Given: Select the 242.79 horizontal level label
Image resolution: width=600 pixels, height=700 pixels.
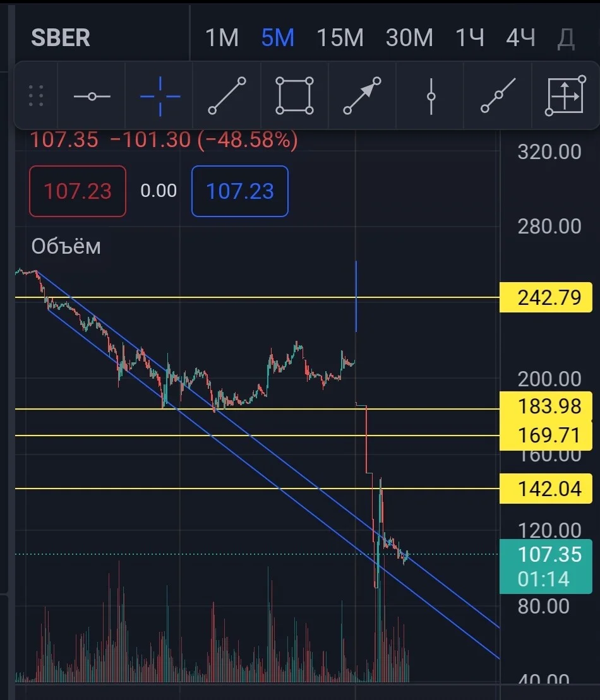Looking at the screenshot, I should pos(546,297).
